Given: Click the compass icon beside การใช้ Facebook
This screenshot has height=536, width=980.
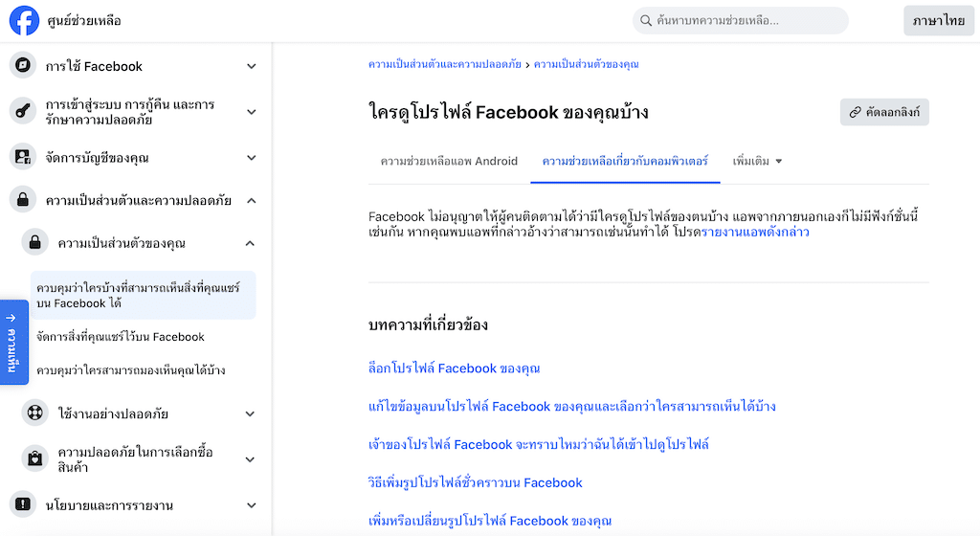Looking at the screenshot, I should pos(23,65).
